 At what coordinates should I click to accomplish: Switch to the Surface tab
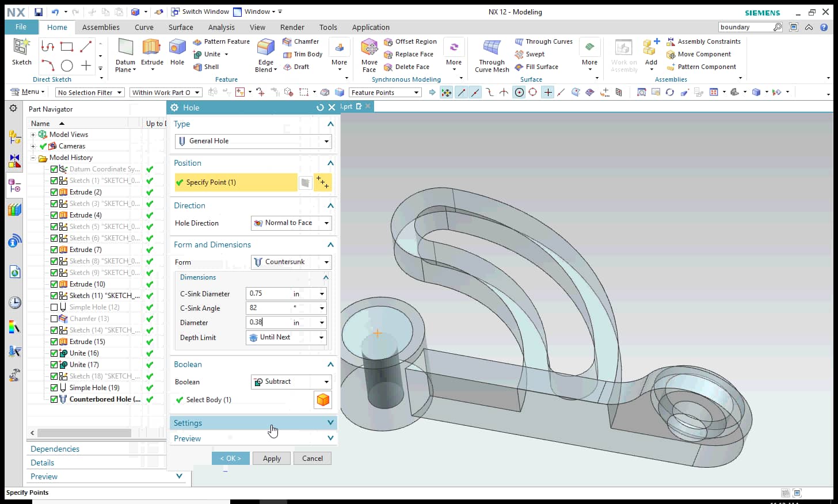click(x=181, y=27)
